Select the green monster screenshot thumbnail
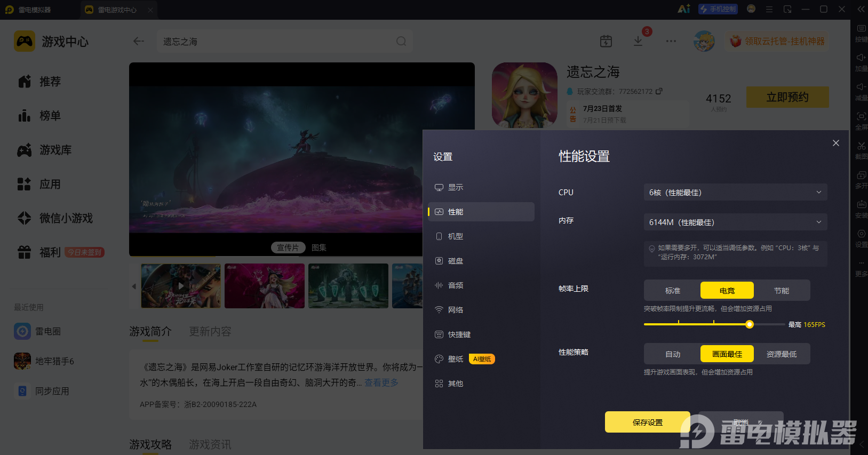 coord(348,286)
